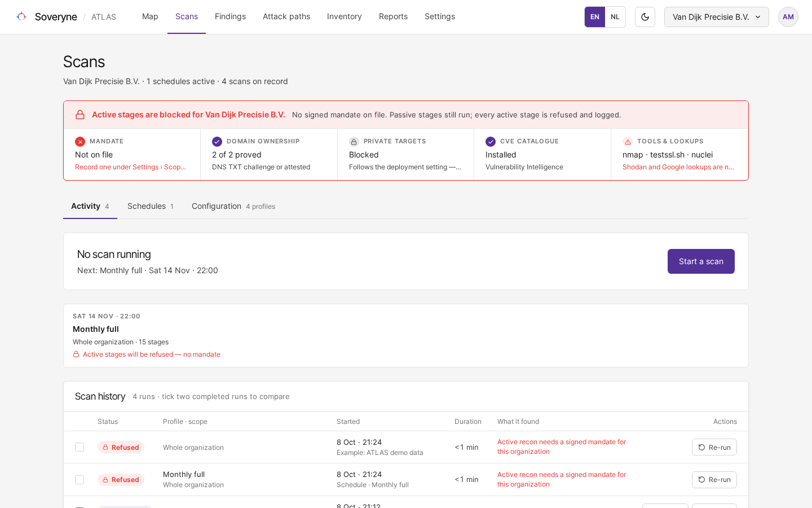Screen dimensions: 812x508
Task: Click the red X icon beside Mandate
Action: [x=80, y=142]
